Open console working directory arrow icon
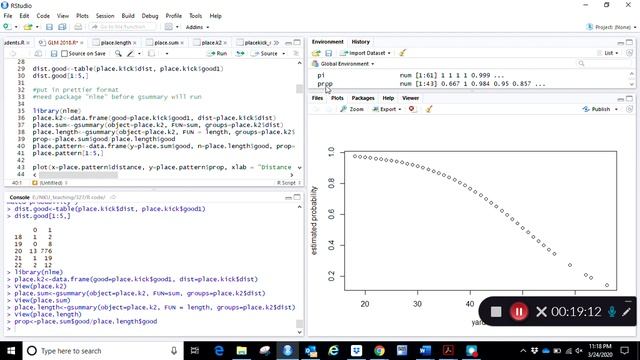Image resolution: width=640 pixels, height=360 pixels. point(113,197)
